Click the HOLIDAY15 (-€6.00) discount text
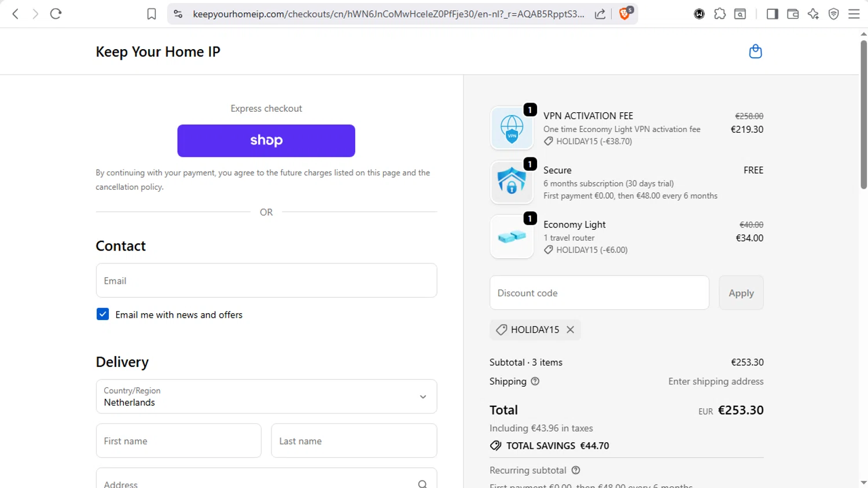 [591, 250]
